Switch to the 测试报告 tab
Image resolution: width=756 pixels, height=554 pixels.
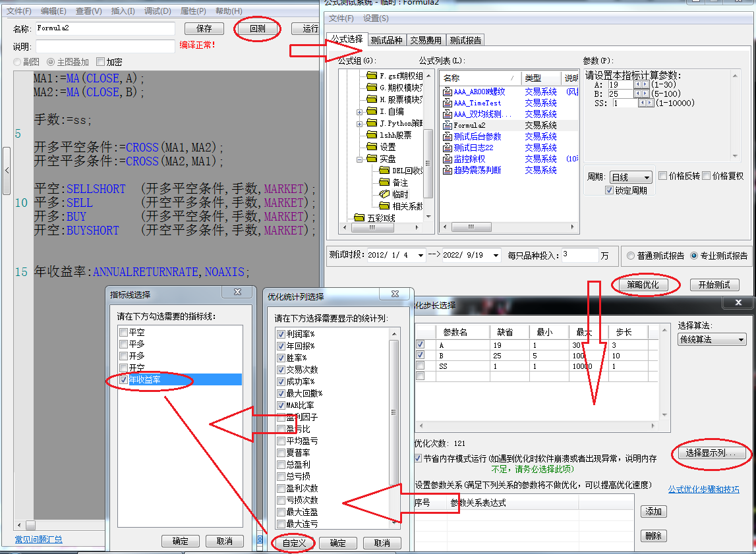coord(465,40)
